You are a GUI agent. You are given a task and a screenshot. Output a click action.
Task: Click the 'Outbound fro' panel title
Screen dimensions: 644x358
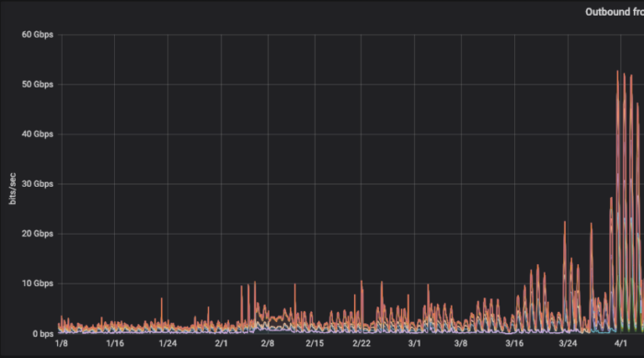[x=615, y=12]
